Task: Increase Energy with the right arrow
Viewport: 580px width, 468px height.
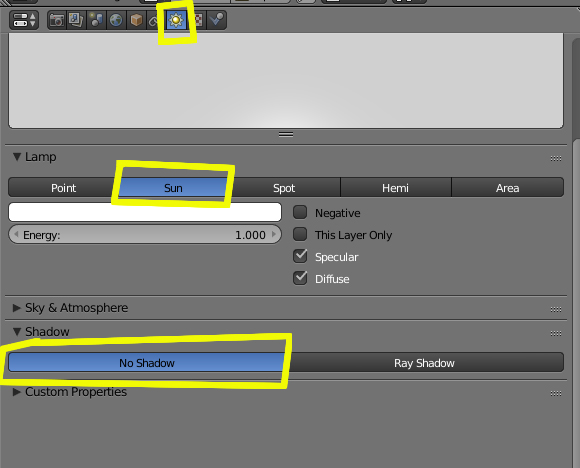Action: [274, 234]
